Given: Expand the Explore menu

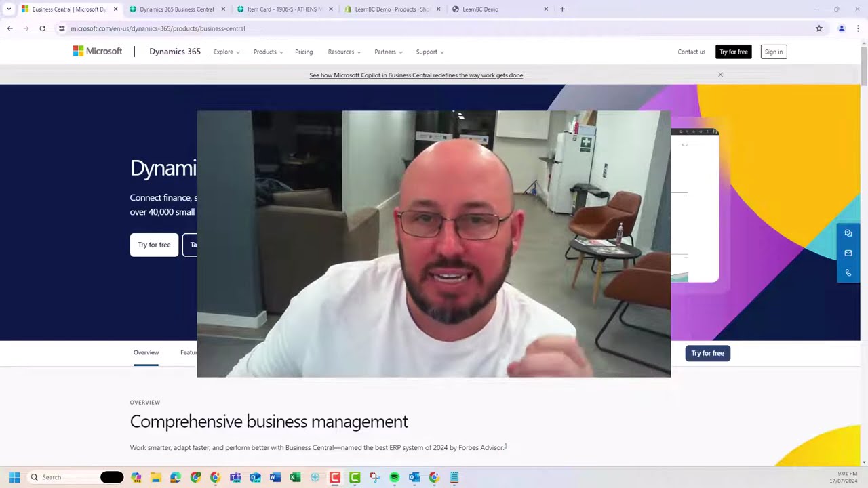Looking at the screenshot, I should (x=226, y=52).
